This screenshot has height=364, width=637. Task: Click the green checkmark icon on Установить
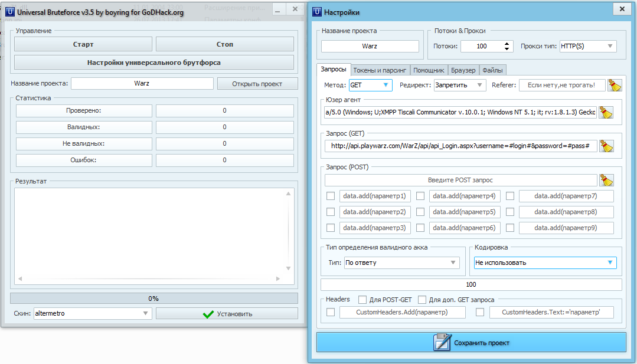coord(208,314)
